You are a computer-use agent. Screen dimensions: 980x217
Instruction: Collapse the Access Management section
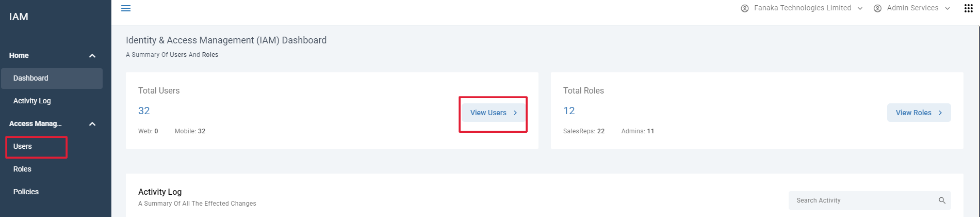coord(92,124)
